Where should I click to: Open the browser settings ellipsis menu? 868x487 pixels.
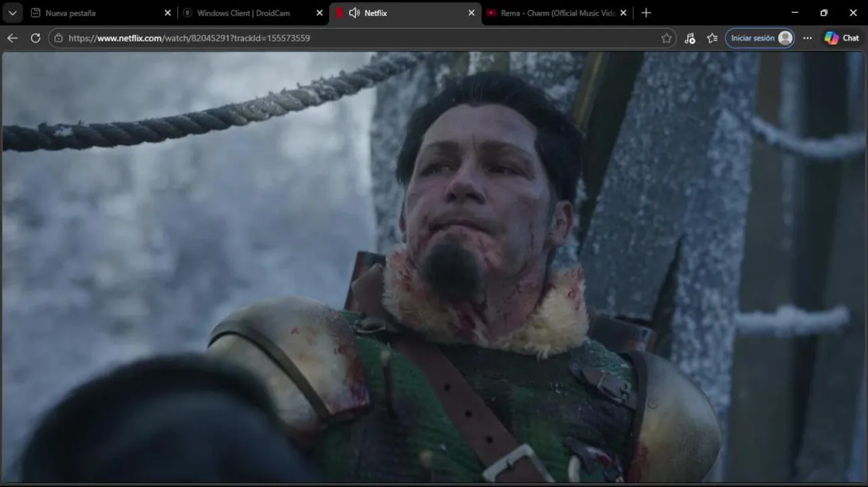(807, 38)
